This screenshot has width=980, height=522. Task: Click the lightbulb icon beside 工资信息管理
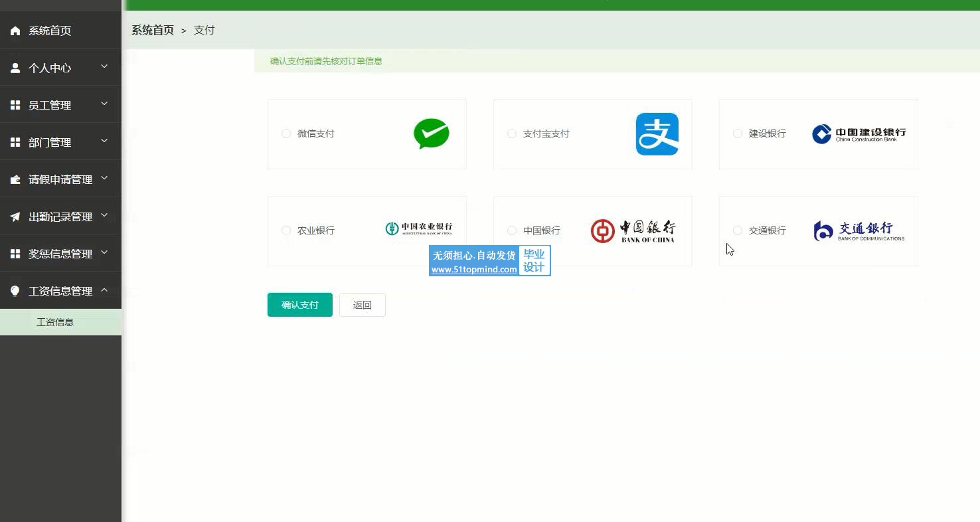click(15, 291)
